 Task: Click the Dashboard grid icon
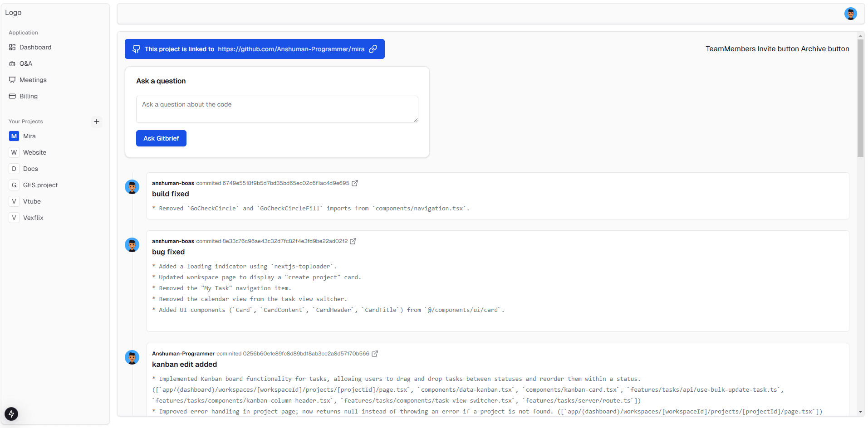tap(12, 47)
